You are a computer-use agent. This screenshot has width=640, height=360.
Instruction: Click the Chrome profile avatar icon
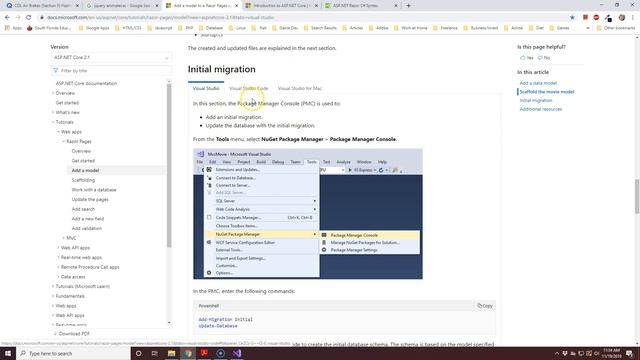pos(622,18)
